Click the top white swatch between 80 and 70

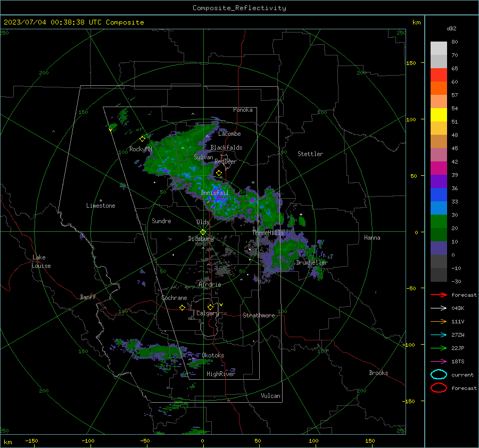pos(439,48)
